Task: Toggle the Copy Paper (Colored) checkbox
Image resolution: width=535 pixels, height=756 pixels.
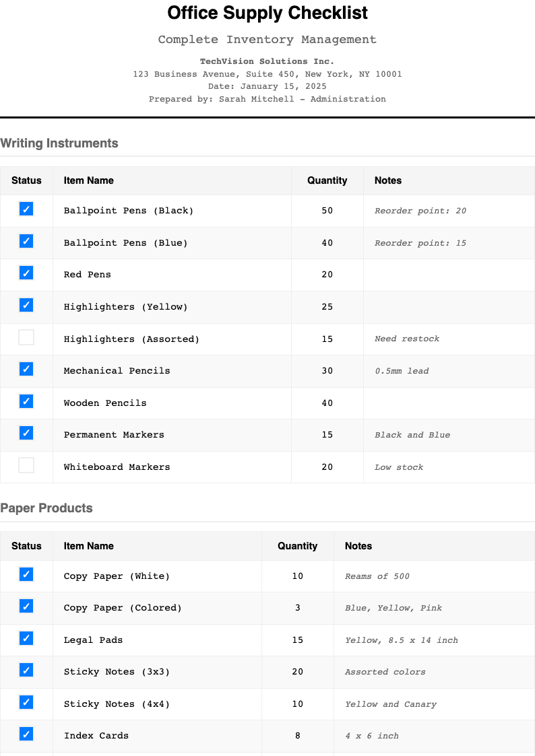Action: coord(26,607)
